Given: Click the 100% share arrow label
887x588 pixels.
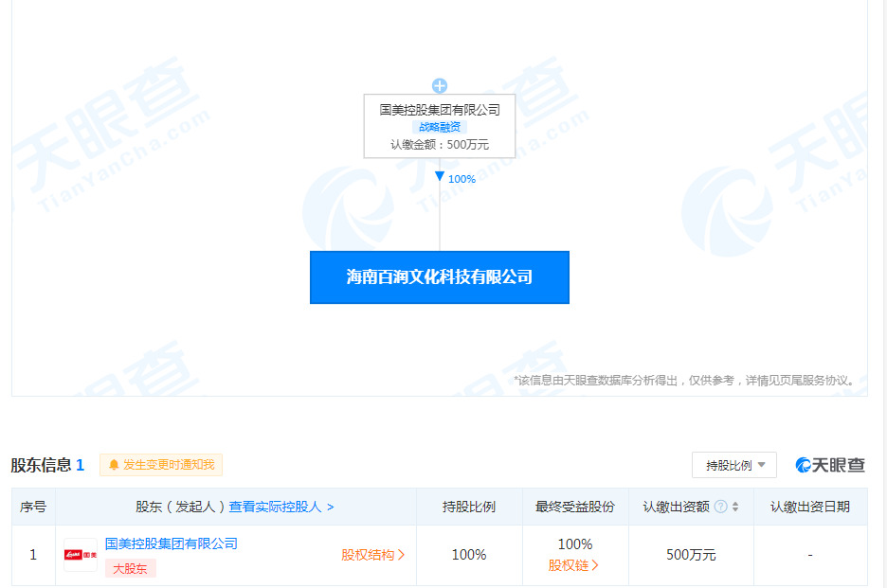Looking at the screenshot, I should (x=462, y=179).
